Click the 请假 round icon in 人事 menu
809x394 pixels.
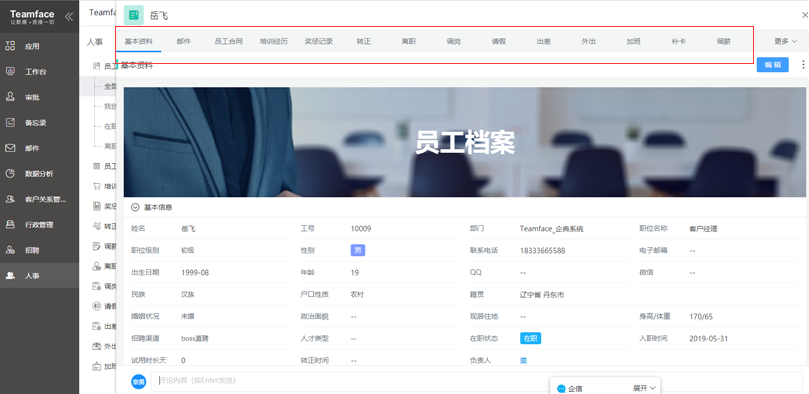tap(96, 306)
